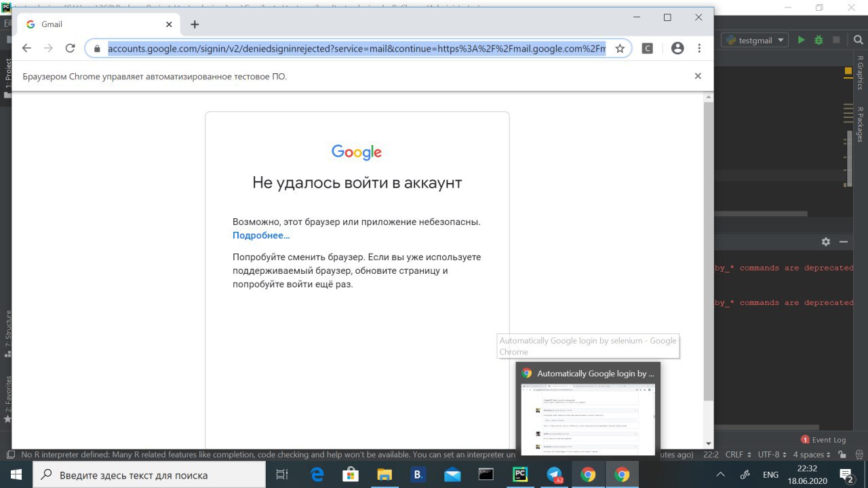This screenshot has width=868, height=488.
Task: Go back in the Chrome browser
Action: 26,48
